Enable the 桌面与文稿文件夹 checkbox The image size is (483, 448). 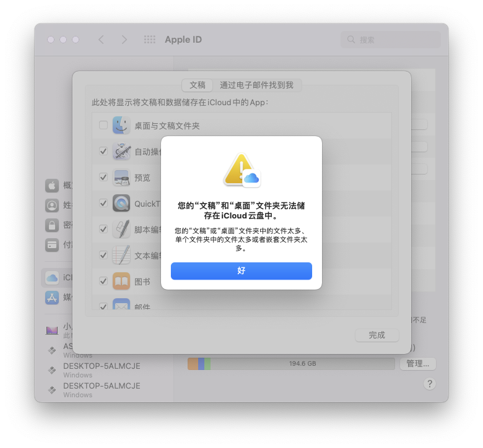pos(103,125)
